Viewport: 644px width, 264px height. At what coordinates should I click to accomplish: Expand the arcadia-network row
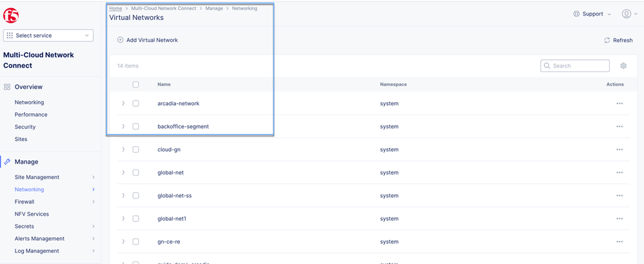[x=123, y=104]
